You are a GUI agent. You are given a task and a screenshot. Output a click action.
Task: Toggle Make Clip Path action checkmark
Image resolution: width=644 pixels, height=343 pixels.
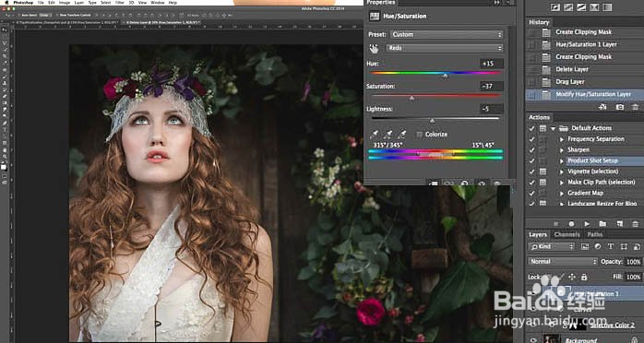tap(531, 183)
